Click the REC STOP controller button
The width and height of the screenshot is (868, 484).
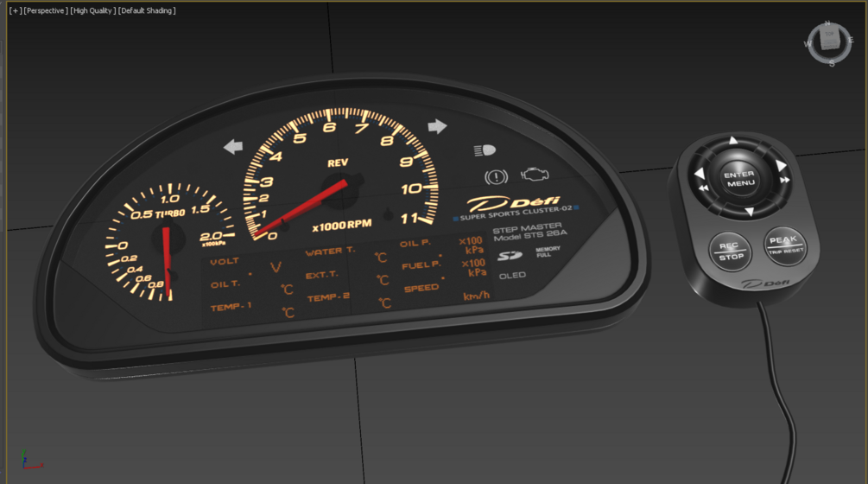(x=731, y=252)
